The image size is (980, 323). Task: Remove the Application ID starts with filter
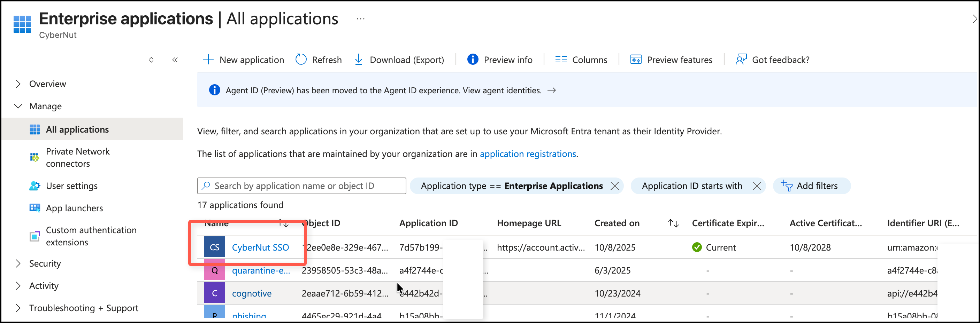coord(757,186)
